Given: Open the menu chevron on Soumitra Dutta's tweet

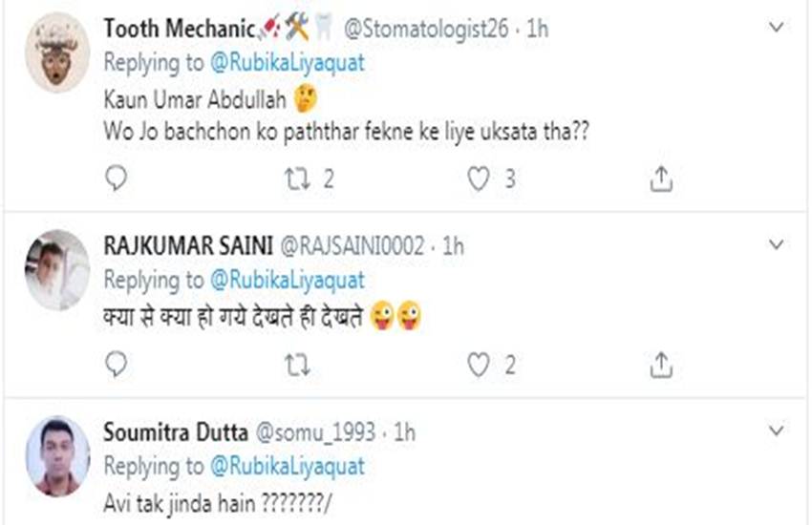Looking at the screenshot, I should coord(776,431).
